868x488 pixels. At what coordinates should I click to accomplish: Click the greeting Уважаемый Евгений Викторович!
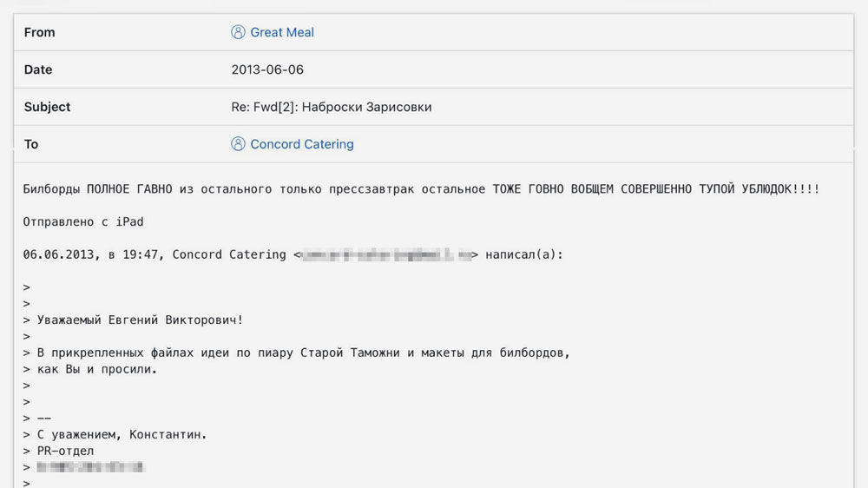(140, 320)
